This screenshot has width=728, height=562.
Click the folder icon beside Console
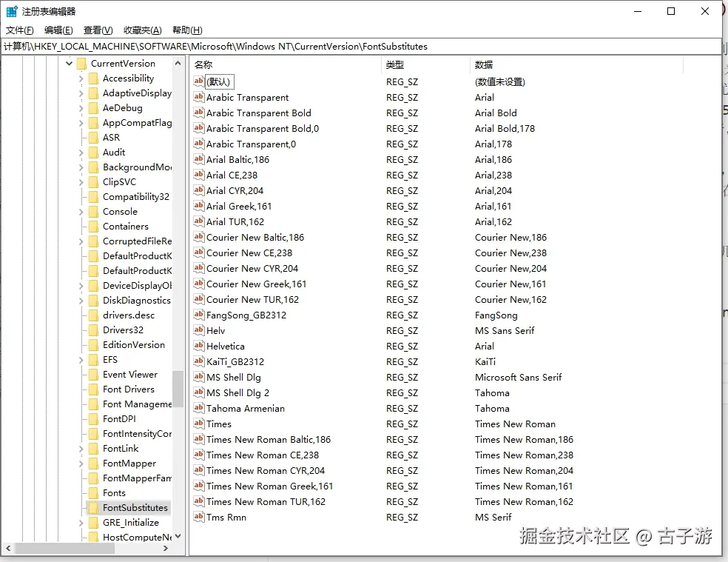tap(93, 212)
